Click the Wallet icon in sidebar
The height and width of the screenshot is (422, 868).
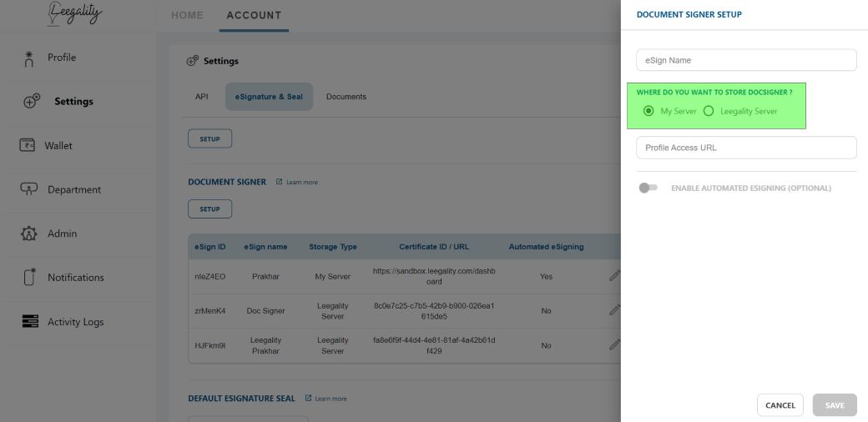[27, 145]
